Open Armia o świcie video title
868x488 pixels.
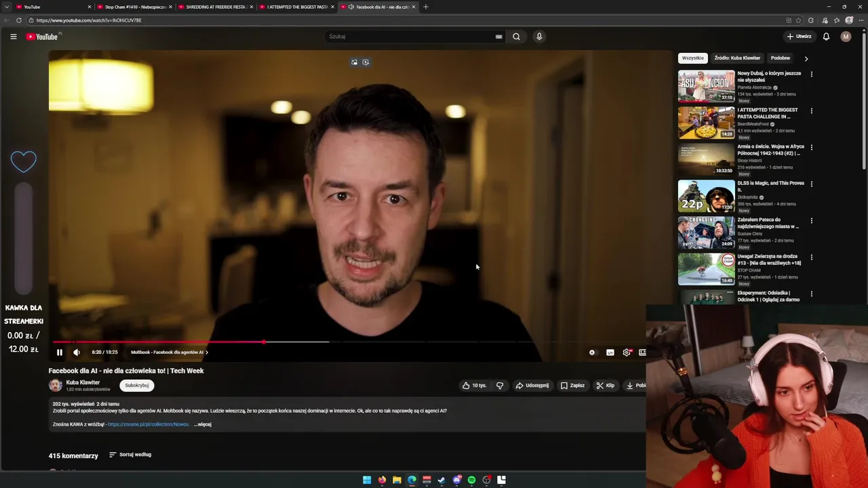tap(770, 150)
